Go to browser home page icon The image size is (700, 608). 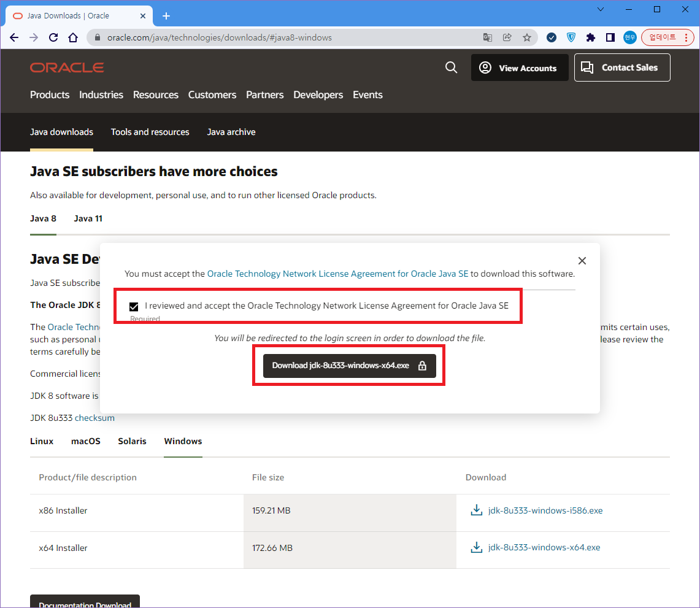pos(73,37)
